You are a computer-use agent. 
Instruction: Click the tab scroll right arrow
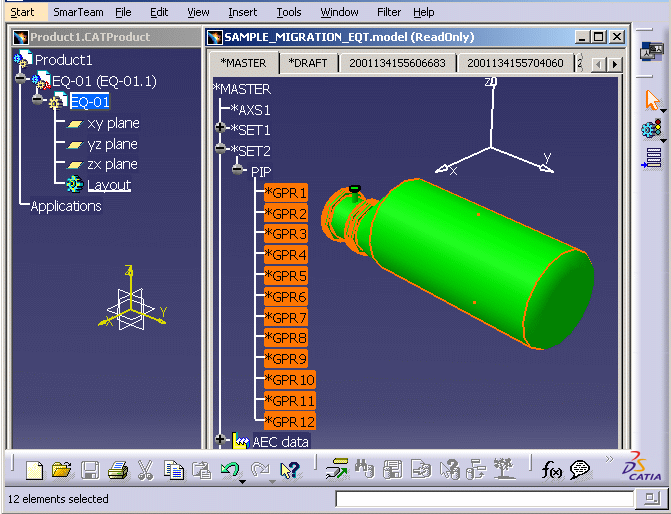coord(615,64)
